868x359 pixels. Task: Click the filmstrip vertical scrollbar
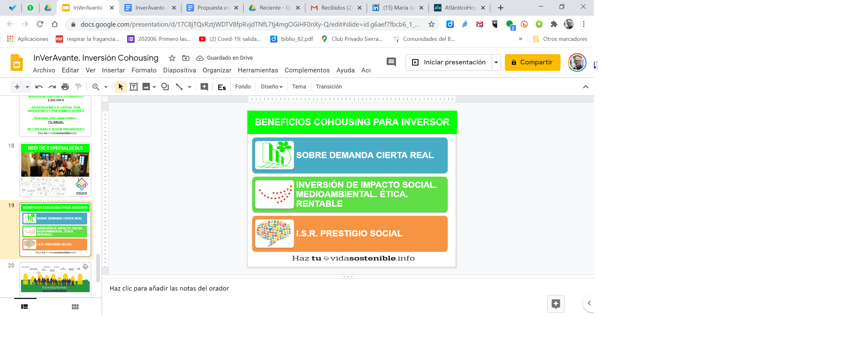(98, 267)
